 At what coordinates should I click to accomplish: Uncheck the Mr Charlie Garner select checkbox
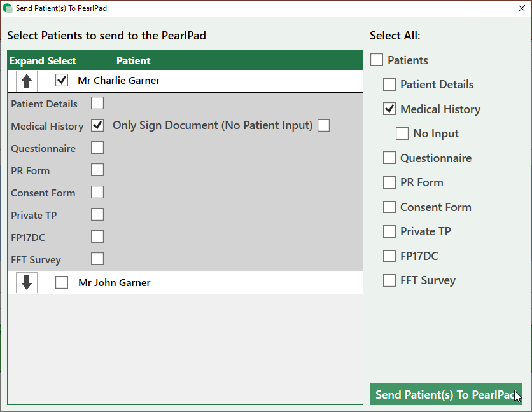click(62, 81)
